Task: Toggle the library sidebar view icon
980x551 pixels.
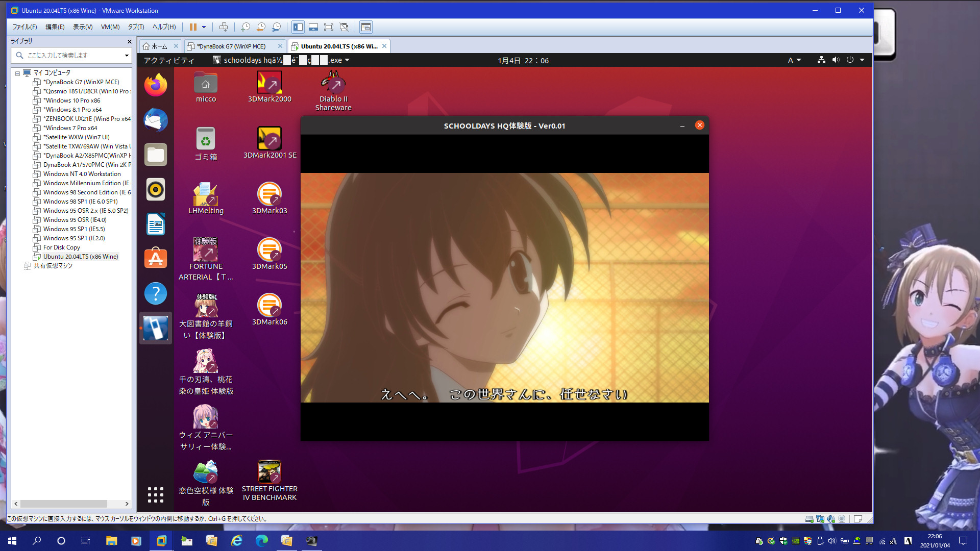Action: click(298, 27)
